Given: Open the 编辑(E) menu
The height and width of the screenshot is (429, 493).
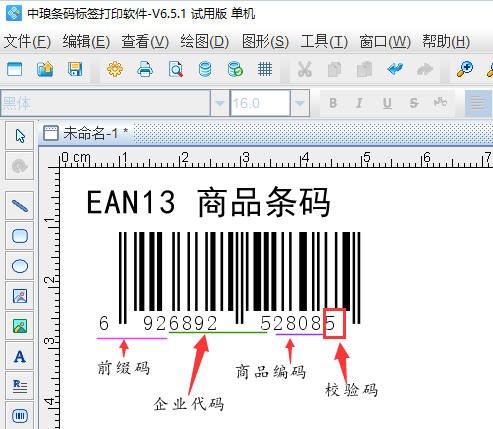Looking at the screenshot, I should click(x=86, y=42).
